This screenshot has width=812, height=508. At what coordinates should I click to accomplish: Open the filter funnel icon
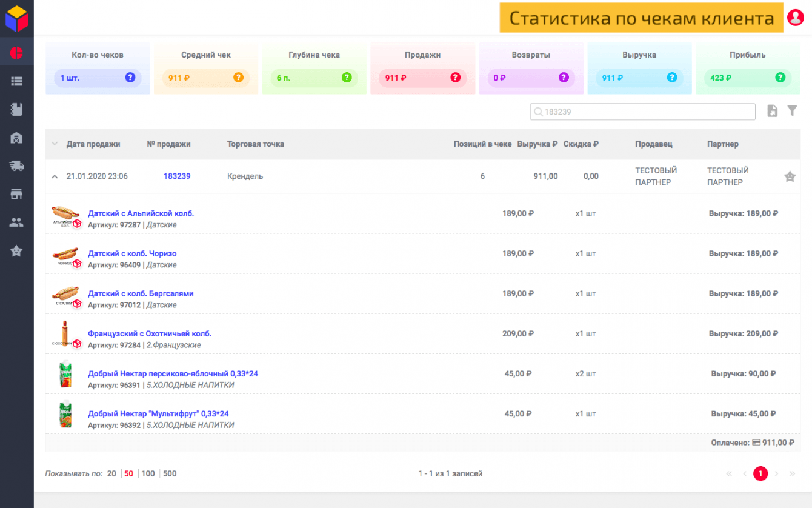(792, 110)
